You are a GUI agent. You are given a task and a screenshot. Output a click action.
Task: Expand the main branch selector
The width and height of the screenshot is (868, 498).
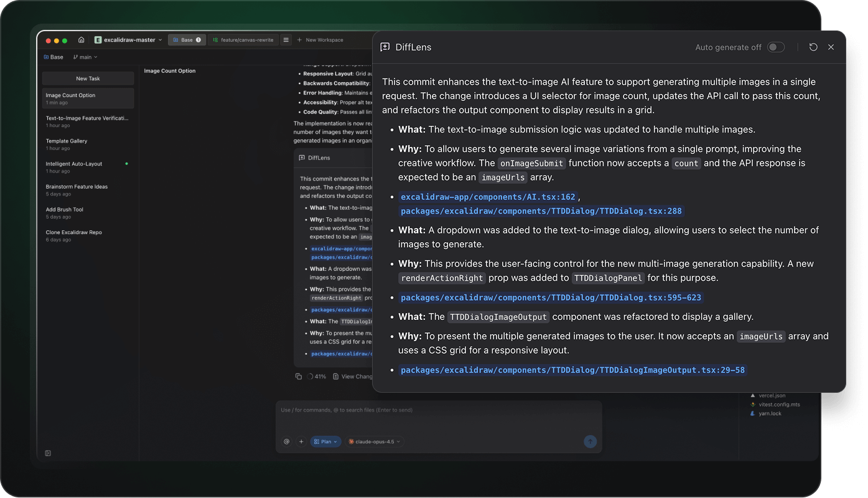click(85, 57)
